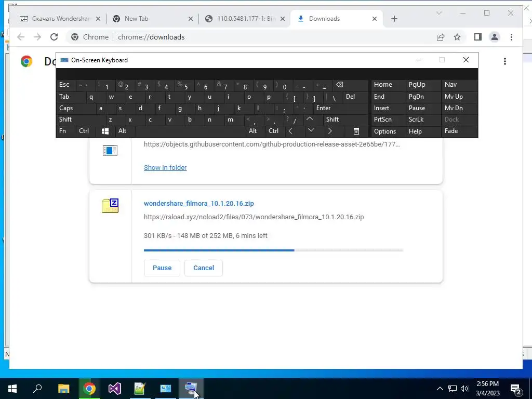Tap the PrtScn key
Screen dimensions: 532x399
point(388,119)
